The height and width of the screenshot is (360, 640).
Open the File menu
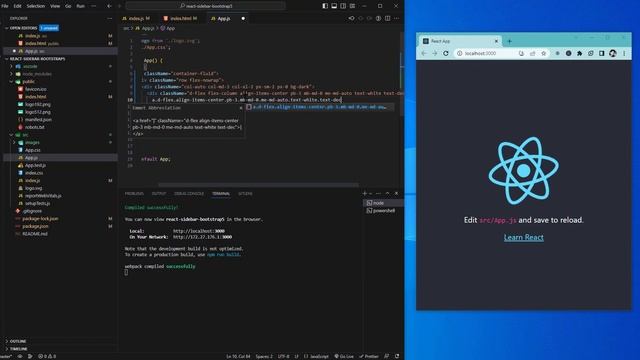[x=5, y=6]
